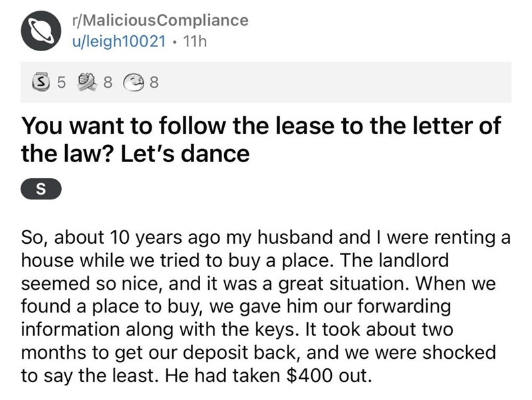Click the post body paragraph text
This screenshot has width=532, height=400.
pyautogui.click(x=266, y=298)
